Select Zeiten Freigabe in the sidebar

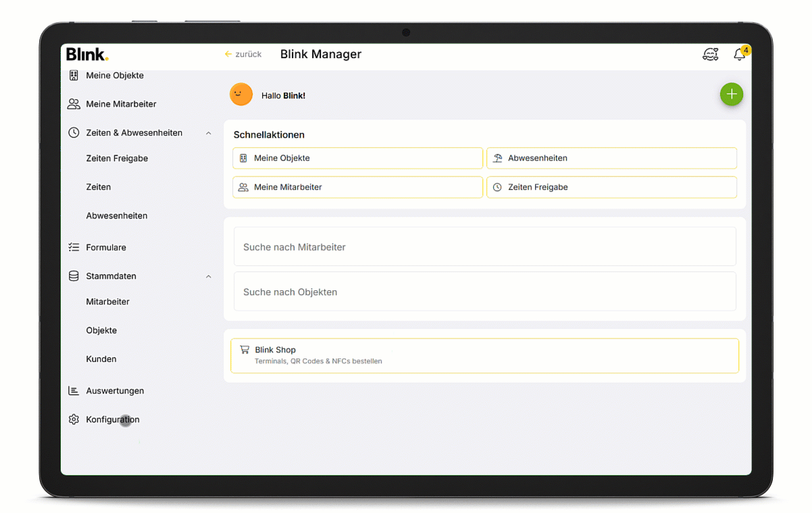click(x=117, y=159)
